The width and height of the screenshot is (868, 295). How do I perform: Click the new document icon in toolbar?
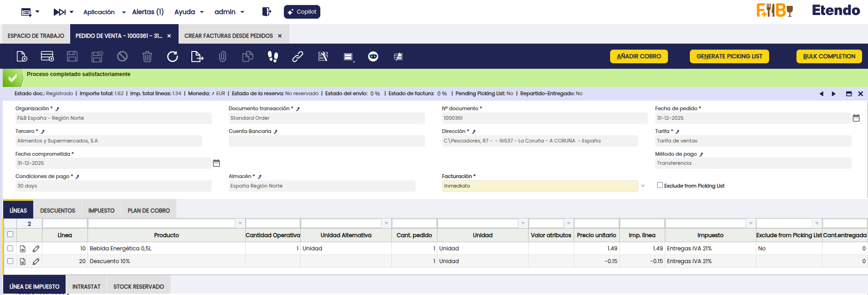pyautogui.click(x=22, y=56)
